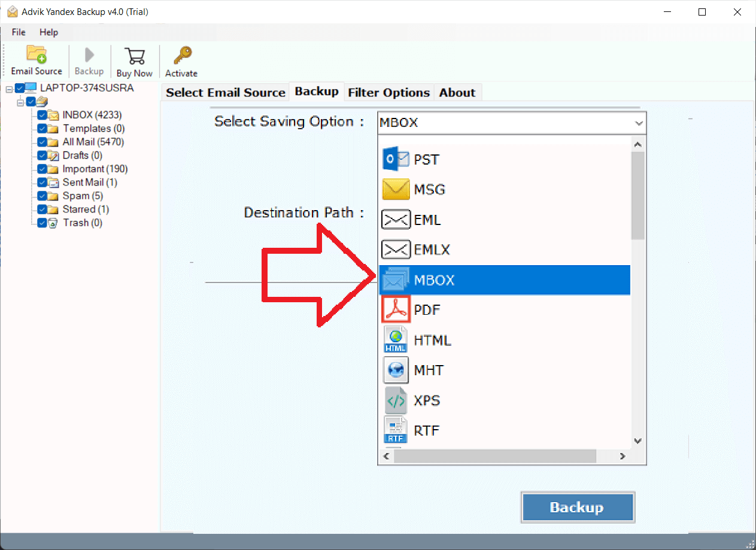Image resolution: width=756 pixels, height=550 pixels.
Task: Select the XPS code file icon
Action: pyautogui.click(x=396, y=400)
